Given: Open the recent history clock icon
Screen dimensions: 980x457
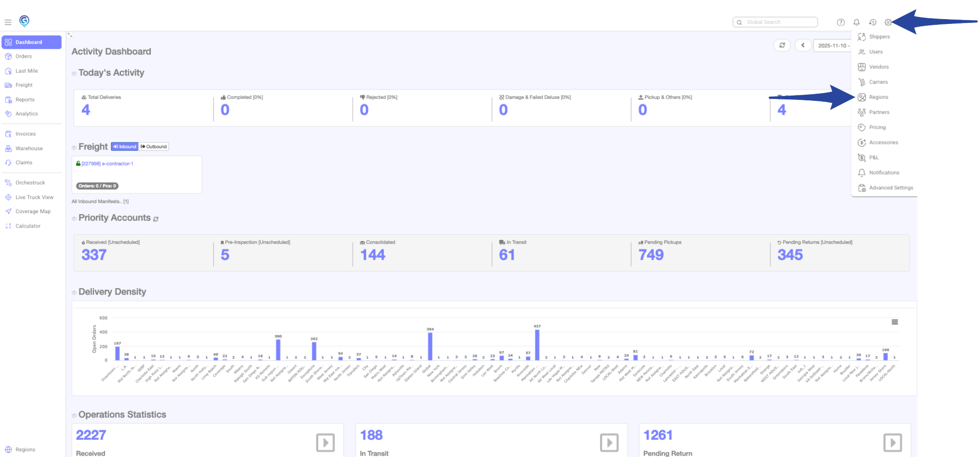Looking at the screenshot, I should pos(872,22).
